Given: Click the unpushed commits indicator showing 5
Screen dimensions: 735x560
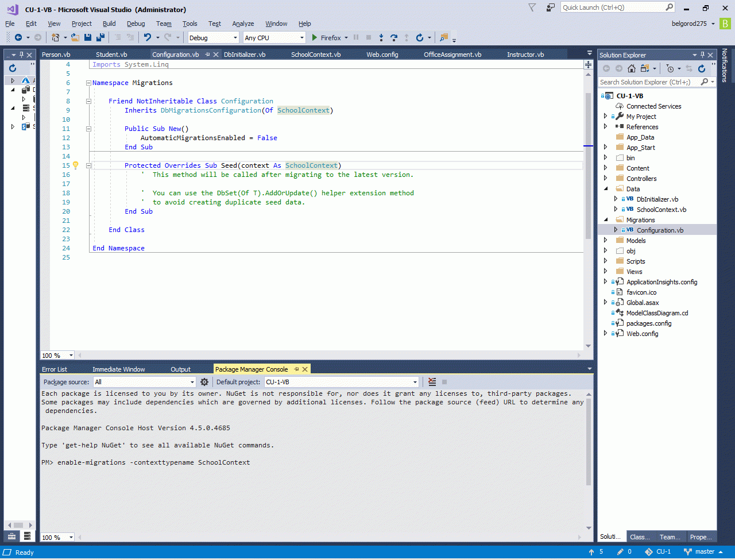Looking at the screenshot, I should click(x=597, y=552).
